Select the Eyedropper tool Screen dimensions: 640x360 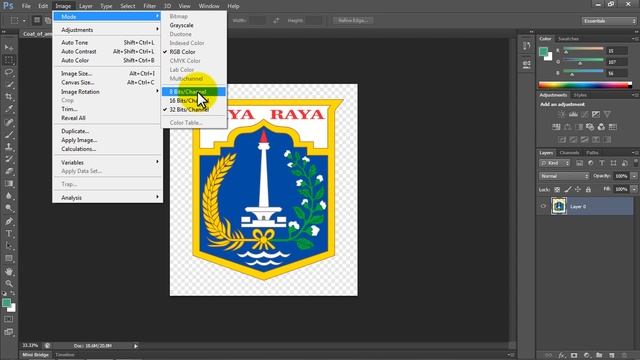coord(9,109)
